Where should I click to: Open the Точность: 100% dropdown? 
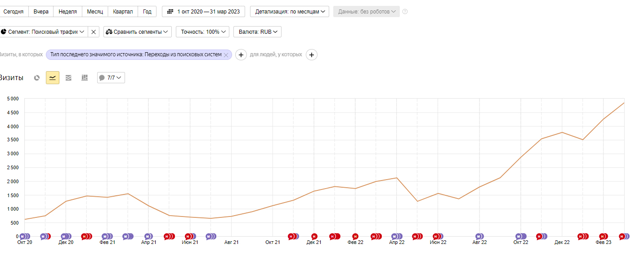pyautogui.click(x=202, y=32)
